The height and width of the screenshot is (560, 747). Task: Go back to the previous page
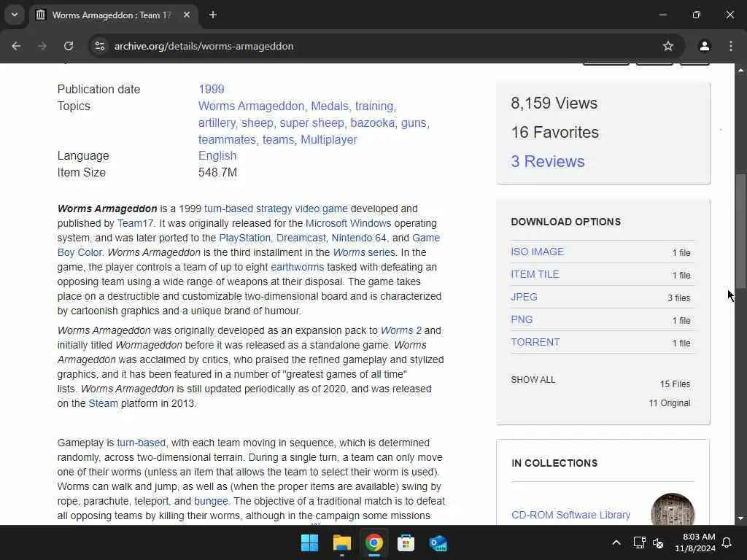(x=16, y=46)
